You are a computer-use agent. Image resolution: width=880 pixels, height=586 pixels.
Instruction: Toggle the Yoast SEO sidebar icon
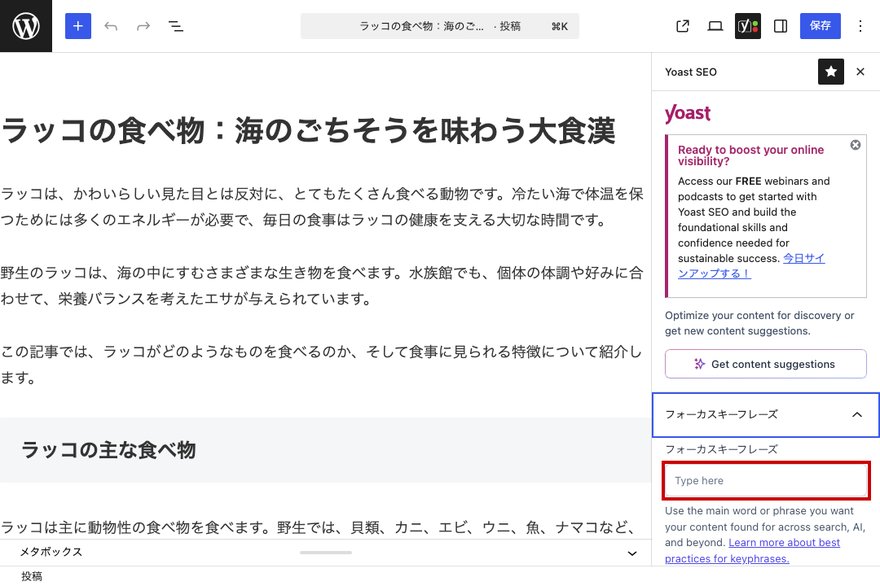click(x=748, y=26)
